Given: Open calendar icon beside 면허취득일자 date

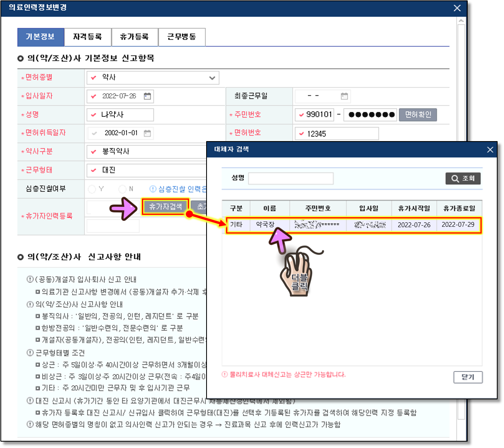Looking at the screenshot, I should coord(147,133).
